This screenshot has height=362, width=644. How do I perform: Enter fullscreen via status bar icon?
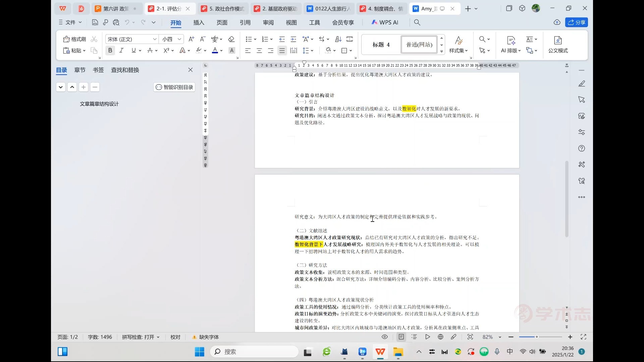(x=584, y=337)
